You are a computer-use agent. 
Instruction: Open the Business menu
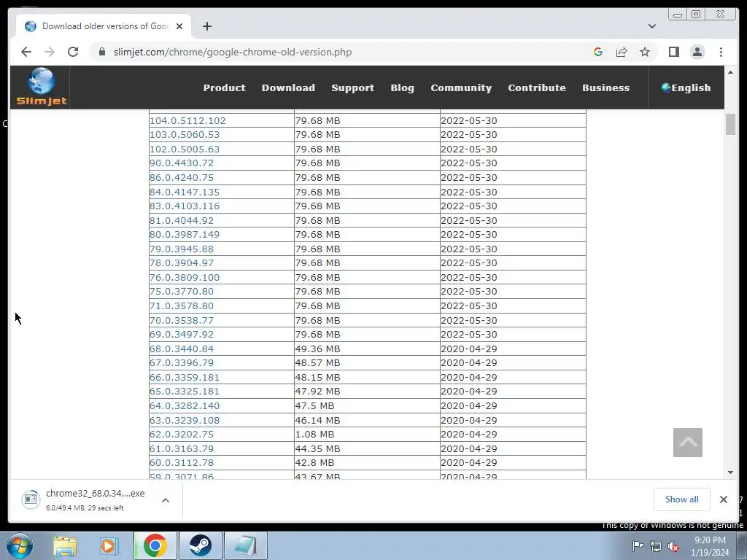[x=606, y=87]
